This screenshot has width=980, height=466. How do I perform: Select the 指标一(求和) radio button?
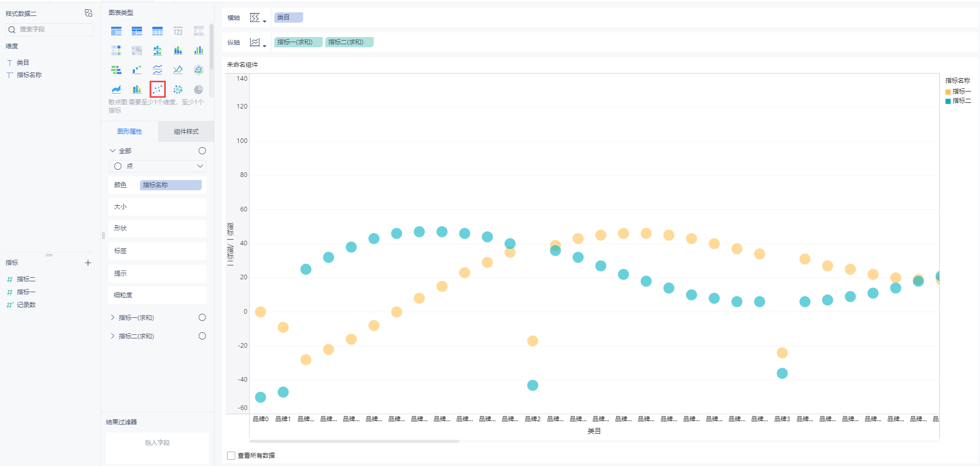[202, 317]
